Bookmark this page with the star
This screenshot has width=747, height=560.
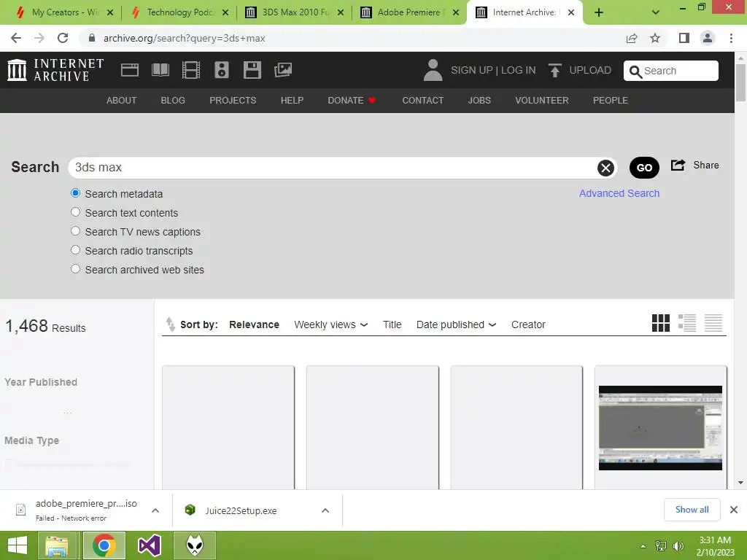pos(655,38)
